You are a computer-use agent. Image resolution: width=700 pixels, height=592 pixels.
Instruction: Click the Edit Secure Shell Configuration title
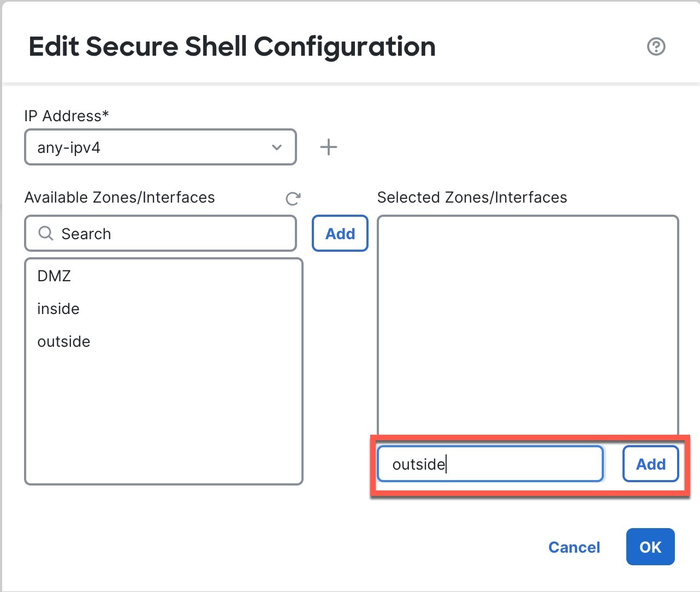pos(232,46)
